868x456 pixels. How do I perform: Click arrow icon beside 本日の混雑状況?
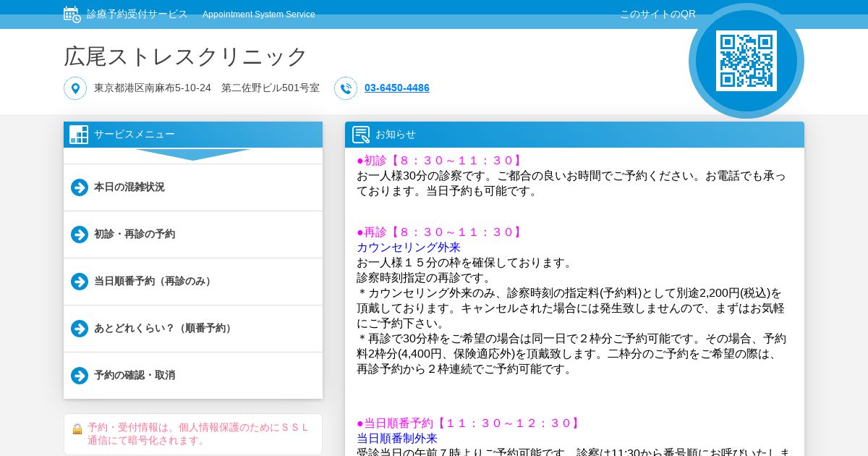(x=80, y=187)
